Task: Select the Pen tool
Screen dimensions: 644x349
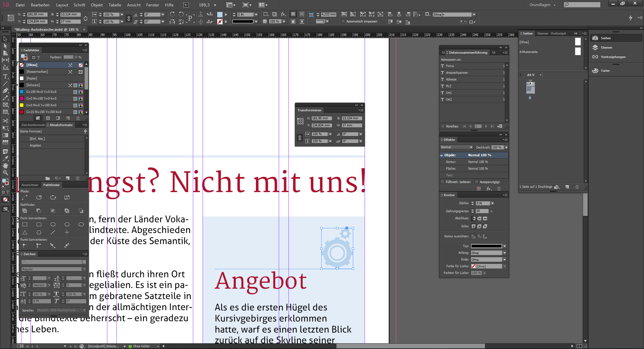Action: (x=5, y=90)
